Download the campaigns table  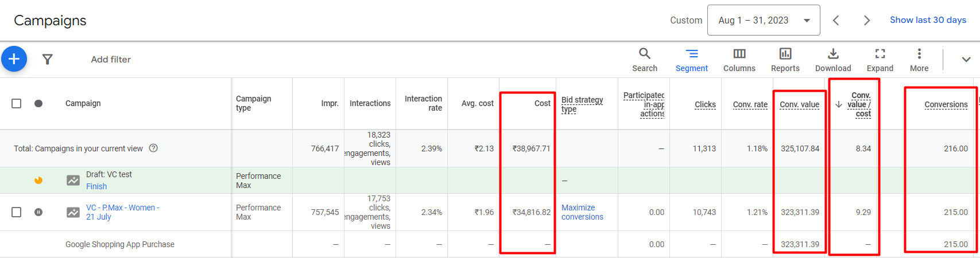[x=833, y=60]
